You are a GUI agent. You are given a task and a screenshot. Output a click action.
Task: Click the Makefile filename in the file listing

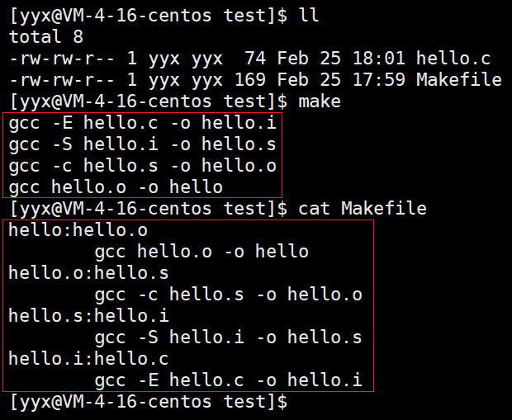[x=458, y=80]
